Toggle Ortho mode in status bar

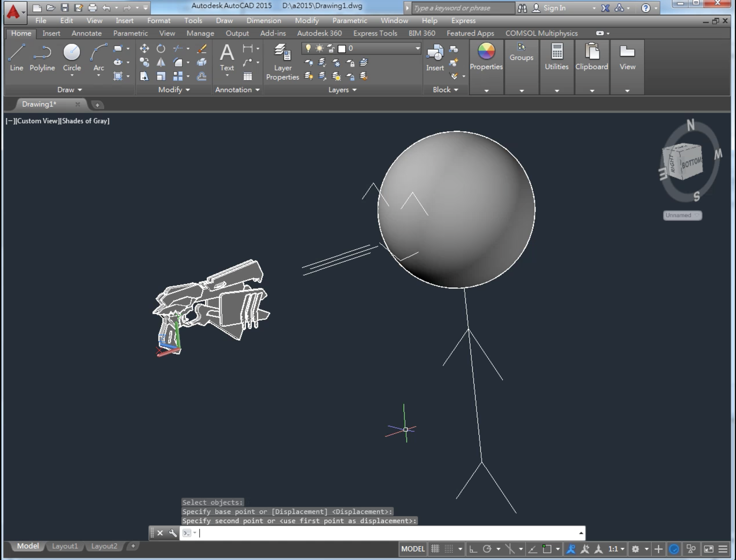(x=473, y=549)
